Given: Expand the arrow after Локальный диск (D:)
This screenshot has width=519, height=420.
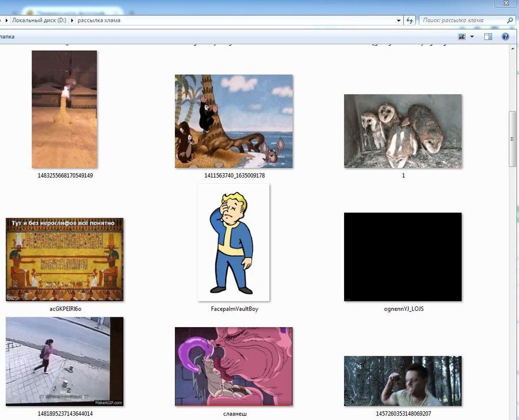Looking at the screenshot, I should click(x=72, y=21).
